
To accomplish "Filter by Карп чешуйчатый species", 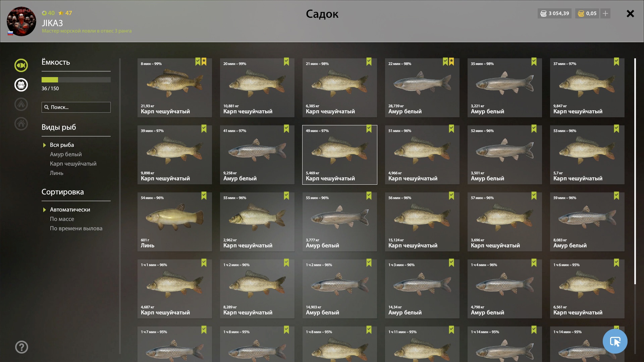I will pyautogui.click(x=73, y=164).
